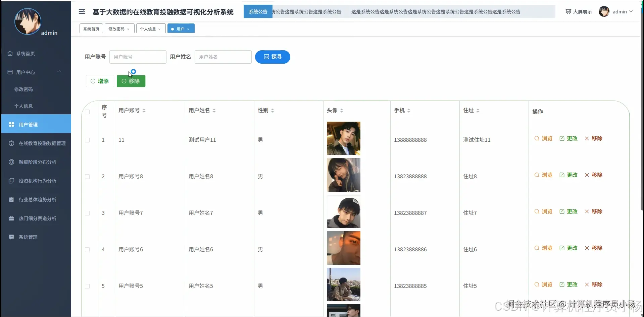Select the checkbox for row 1
The width and height of the screenshot is (644, 317).
point(87,140)
